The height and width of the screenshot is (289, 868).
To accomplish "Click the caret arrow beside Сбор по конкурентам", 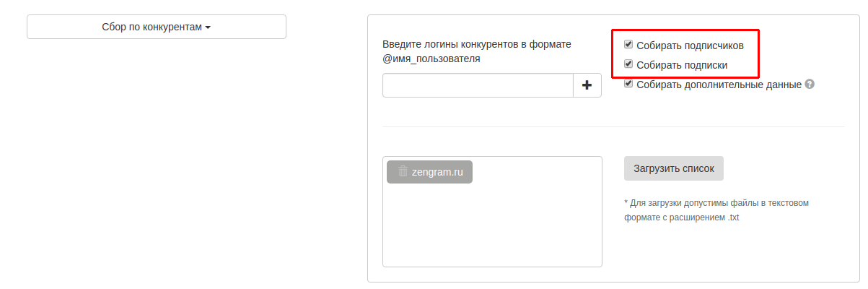I will [x=208, y=28].
